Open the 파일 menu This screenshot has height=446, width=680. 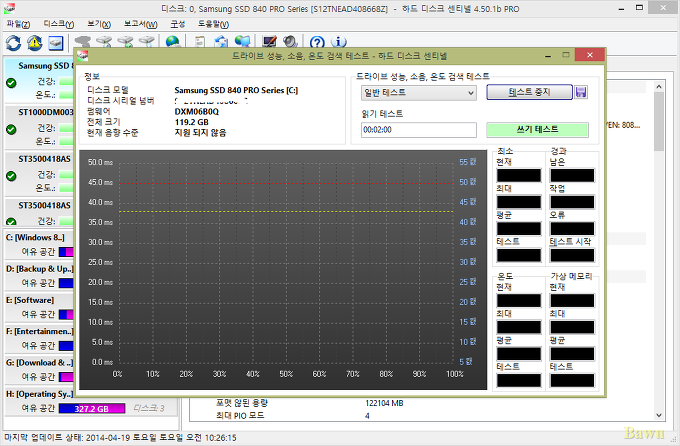point(18,24)
